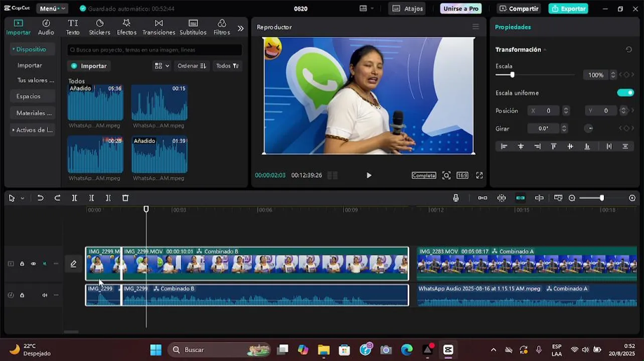This screenshot has height=361, width=644.
Task: Open the Audio media tab
Action: 46,27
